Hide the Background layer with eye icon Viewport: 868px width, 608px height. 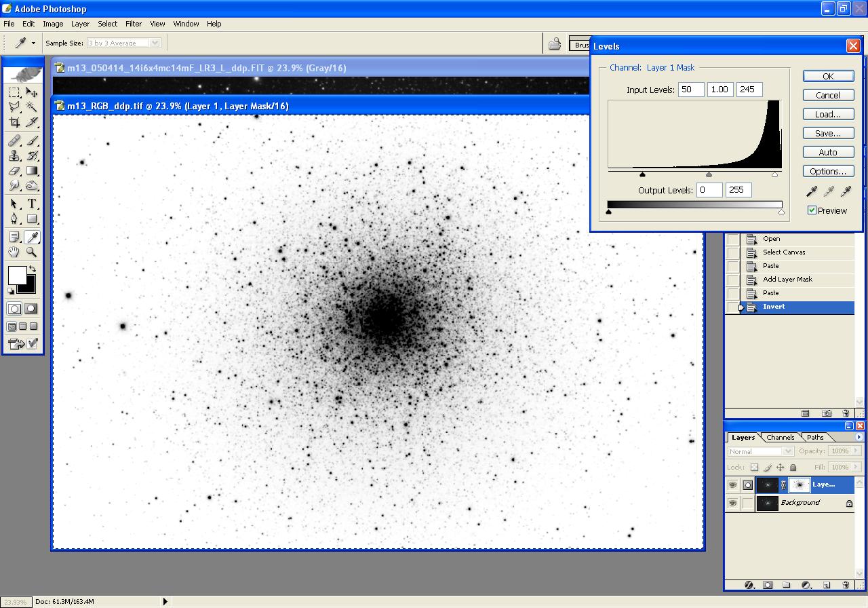pyautogui.click(x=732, y=503)
